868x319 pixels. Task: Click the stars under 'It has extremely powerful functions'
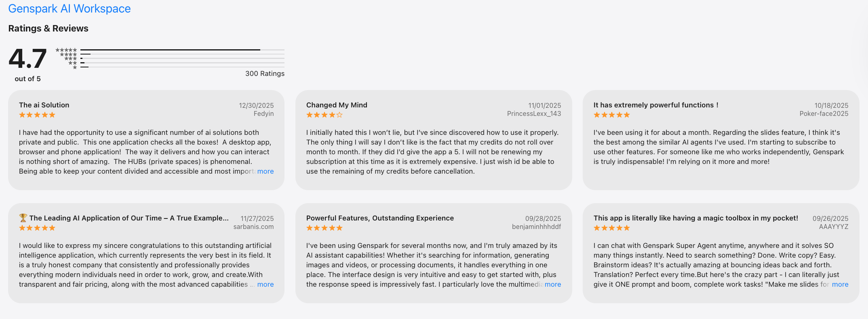[x=611, y=115]
